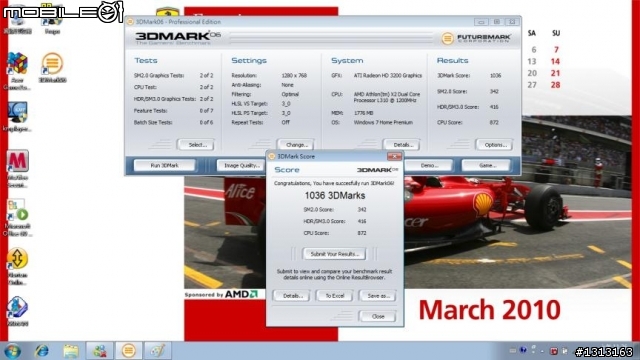The width and height of the screenshot is (640, 360).
Task: Open the Windows Start menu orb
Action: (12, 351)
